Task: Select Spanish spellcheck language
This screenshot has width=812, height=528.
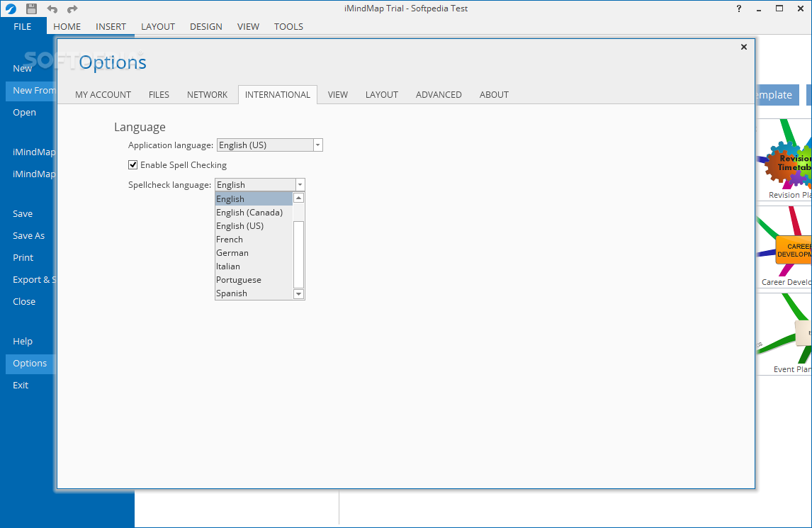Action: coord(254,293)
